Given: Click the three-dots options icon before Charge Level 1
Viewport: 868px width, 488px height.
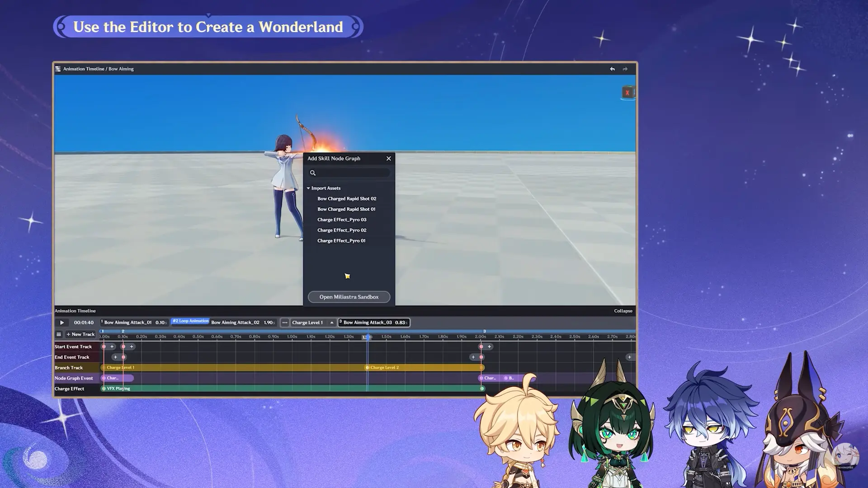Looking at the screenshot, I should click(285, 323).
